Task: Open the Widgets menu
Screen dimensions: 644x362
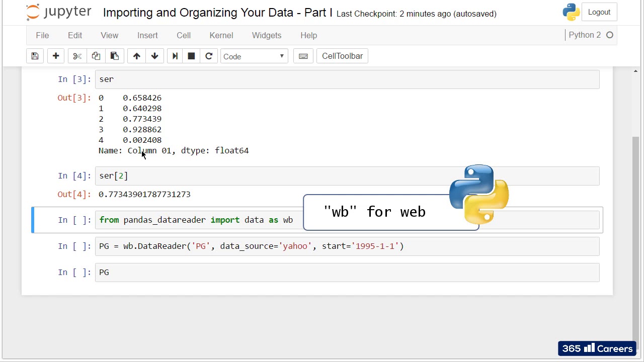Action: (x=267, y=35)
